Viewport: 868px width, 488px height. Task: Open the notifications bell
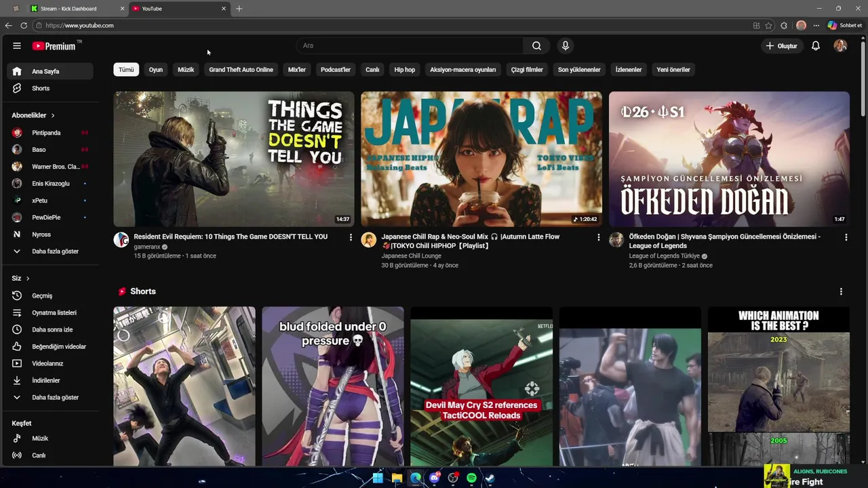point(816,45)
